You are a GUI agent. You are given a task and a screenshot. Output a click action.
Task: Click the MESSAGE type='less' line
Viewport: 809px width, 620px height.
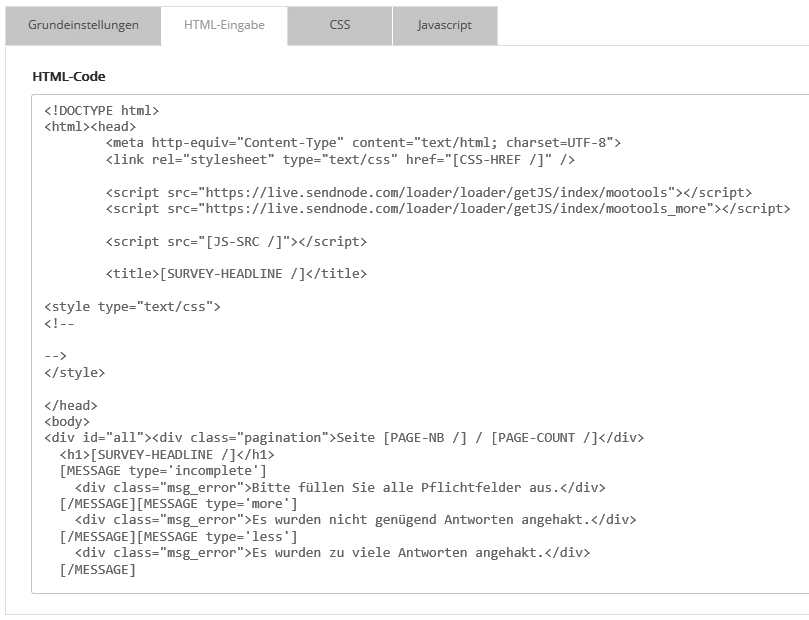220,535
